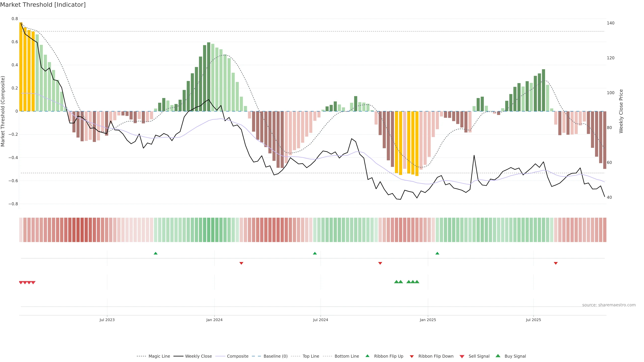The image size is (644, 362).
Task: Click the Sell Signal legend triangle icon
Action: click(x=462, y=356)
